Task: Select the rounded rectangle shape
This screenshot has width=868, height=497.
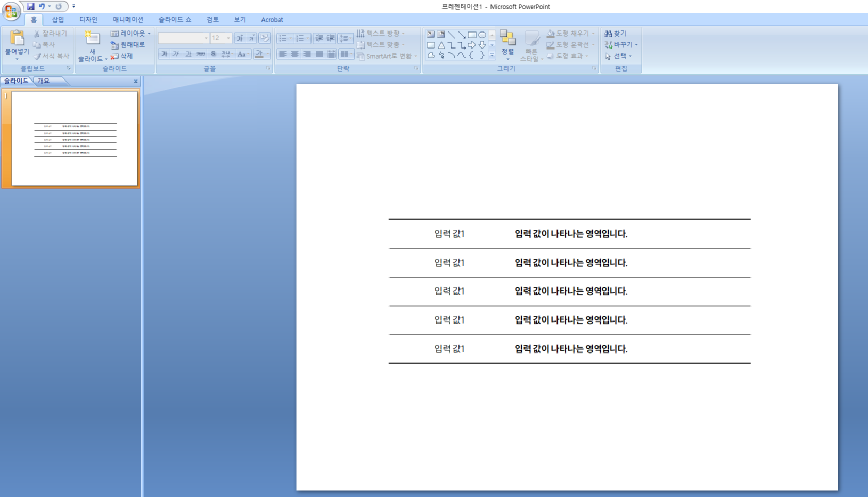Action: click(x=431, y=45)
